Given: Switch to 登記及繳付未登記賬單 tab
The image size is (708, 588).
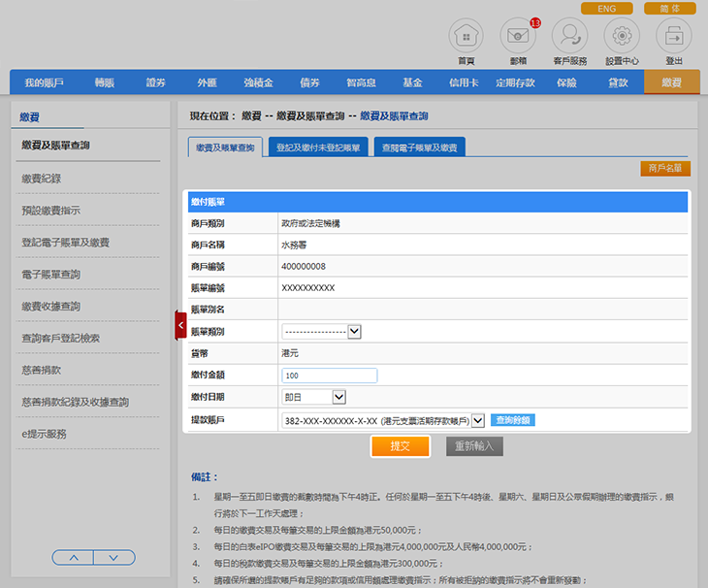Looking at the screenshot, I should (318, 148).
